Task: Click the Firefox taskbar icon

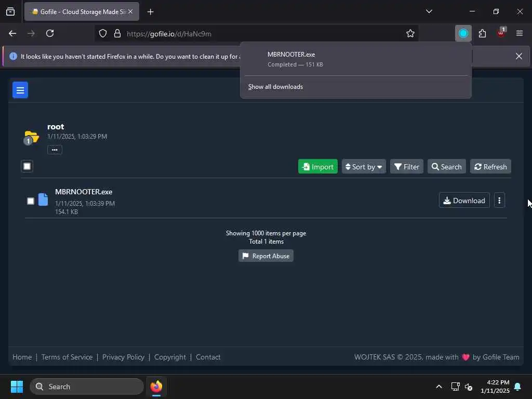Action: pos(156,387)
